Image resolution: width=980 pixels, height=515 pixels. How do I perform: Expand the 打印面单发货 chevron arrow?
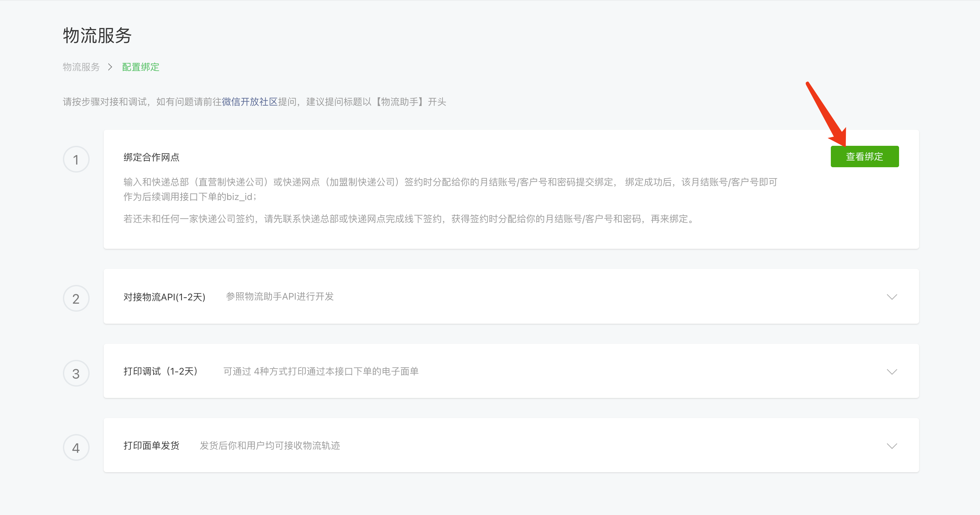coord(892,446)
